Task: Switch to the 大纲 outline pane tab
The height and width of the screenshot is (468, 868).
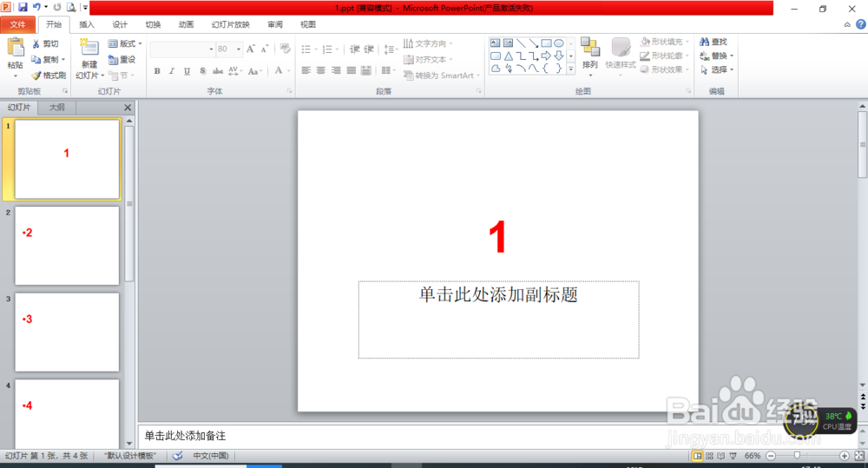Action: [x=56, y=108]
